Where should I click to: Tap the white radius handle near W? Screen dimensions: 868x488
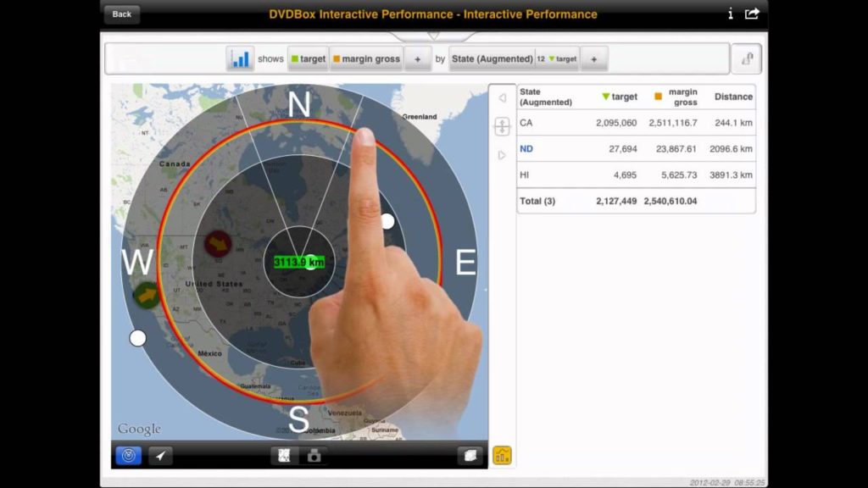(x=137, y=339)
